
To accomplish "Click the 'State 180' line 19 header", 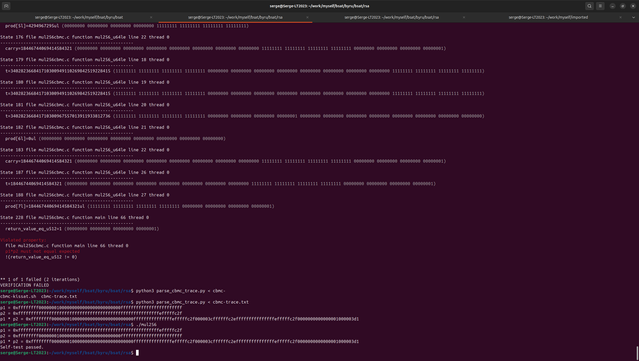I will click(x=85, y=82).
